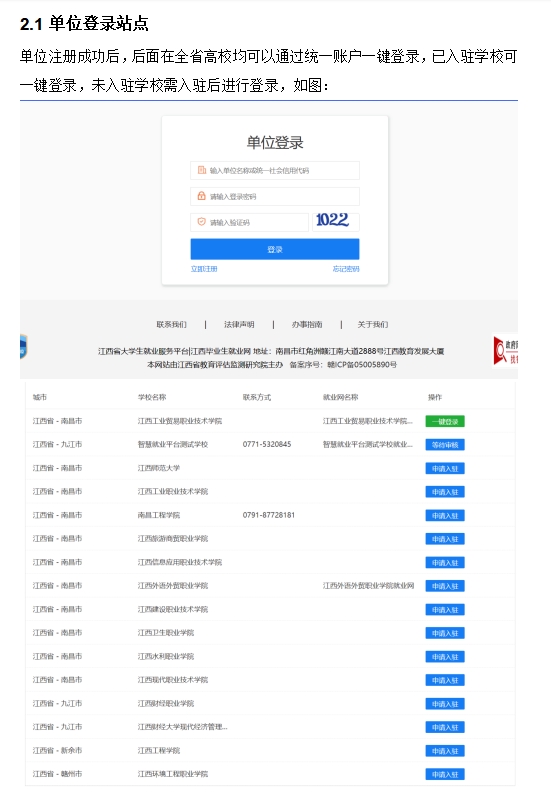
Task: Click the verification code input field
Action: click(x=249, y=222)
